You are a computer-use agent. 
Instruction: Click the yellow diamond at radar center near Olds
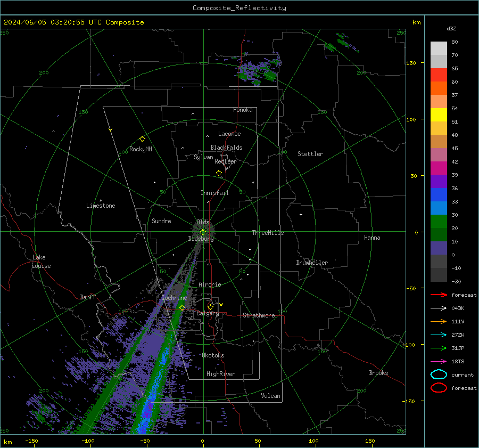203,232
